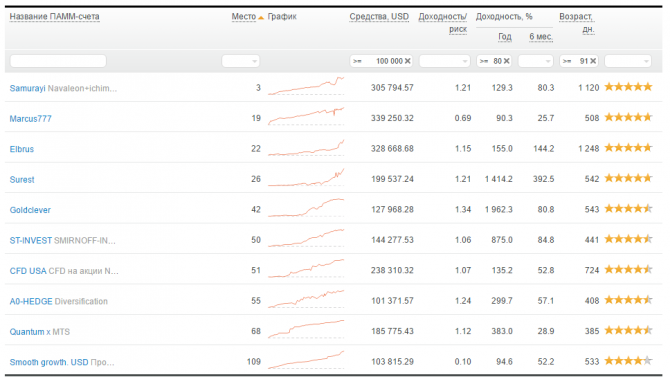Open the Место filter dropdown
The width and height of the screenshot is (670, 377).
click(x=241, y=61)
